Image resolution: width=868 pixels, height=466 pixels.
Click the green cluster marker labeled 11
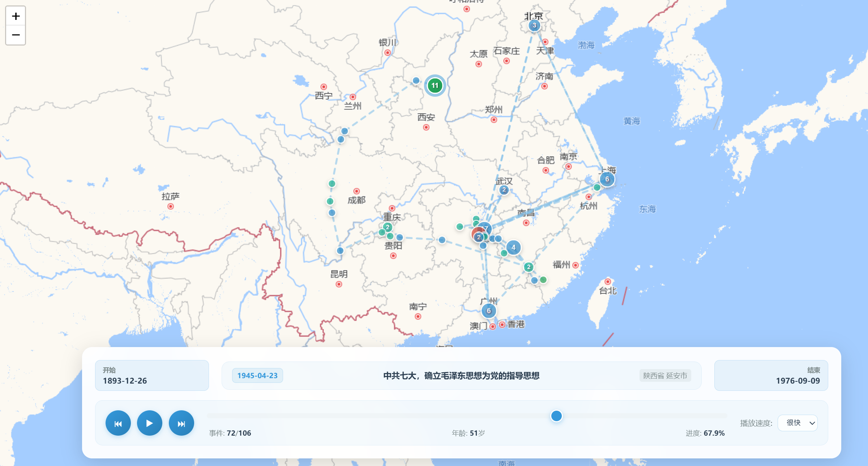[x=435, y=86]
